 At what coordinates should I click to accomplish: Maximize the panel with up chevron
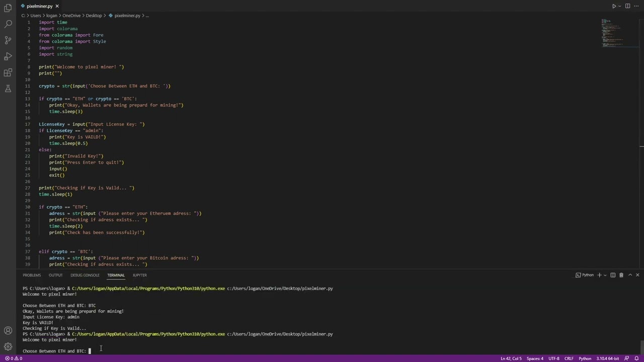630,275
